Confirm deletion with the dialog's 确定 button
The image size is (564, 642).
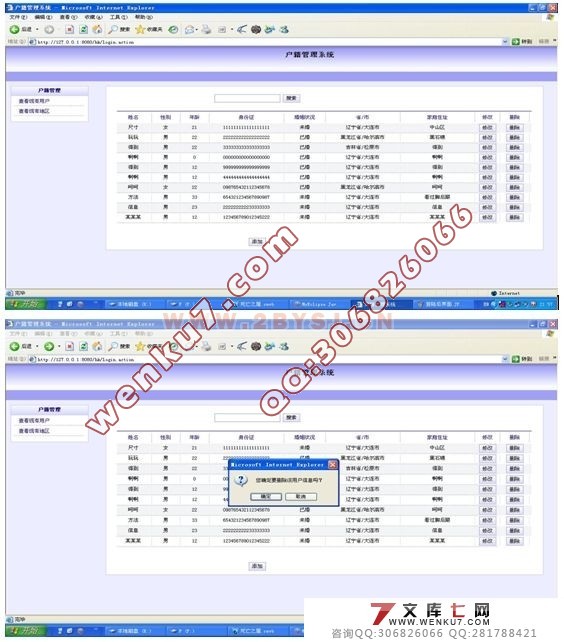(266, 497)
